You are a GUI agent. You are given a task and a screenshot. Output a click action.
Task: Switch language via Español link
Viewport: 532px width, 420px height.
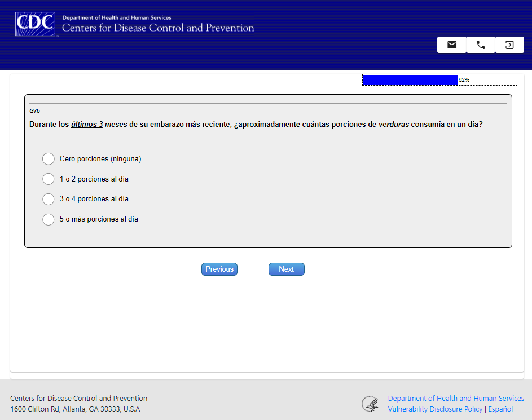point(500,409)
